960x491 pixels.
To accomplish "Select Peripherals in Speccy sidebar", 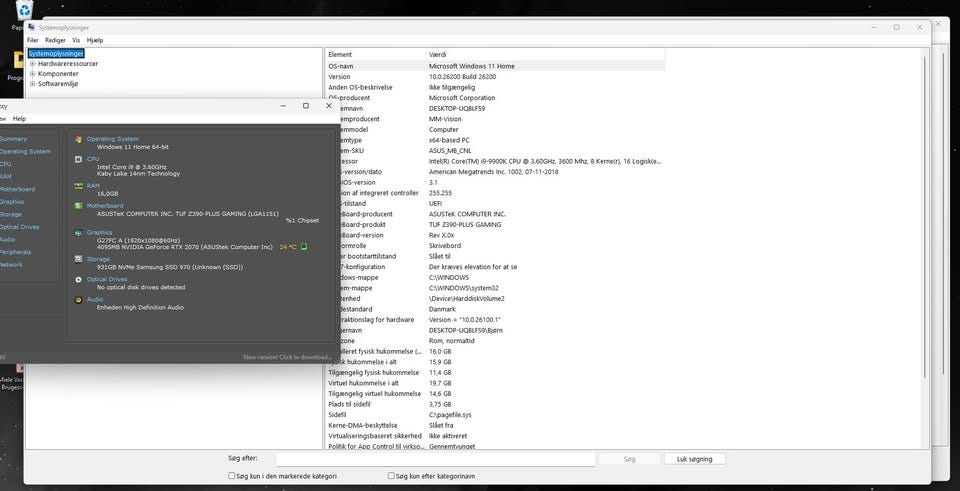I will [15, 252].
